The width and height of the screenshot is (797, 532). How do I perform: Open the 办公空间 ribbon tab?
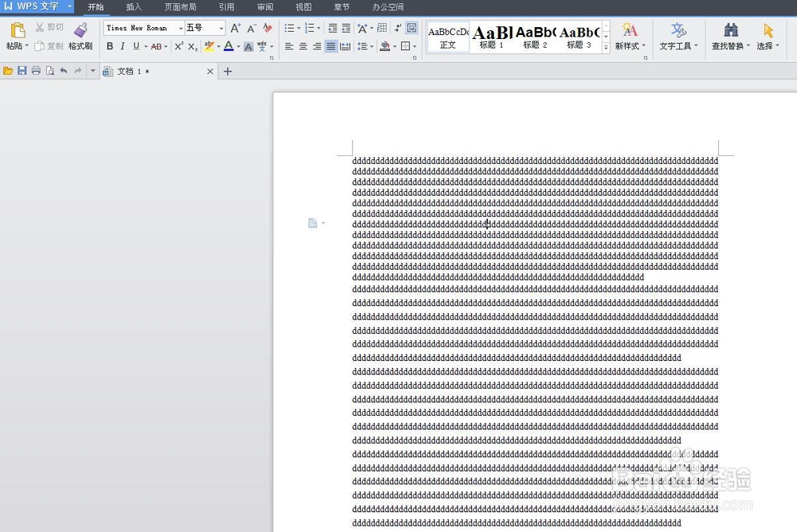coord(388,7)
